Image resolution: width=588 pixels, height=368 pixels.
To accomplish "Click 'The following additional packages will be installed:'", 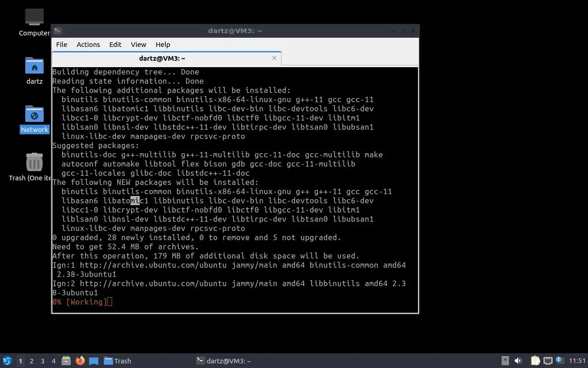I will [x=171, y=90].
